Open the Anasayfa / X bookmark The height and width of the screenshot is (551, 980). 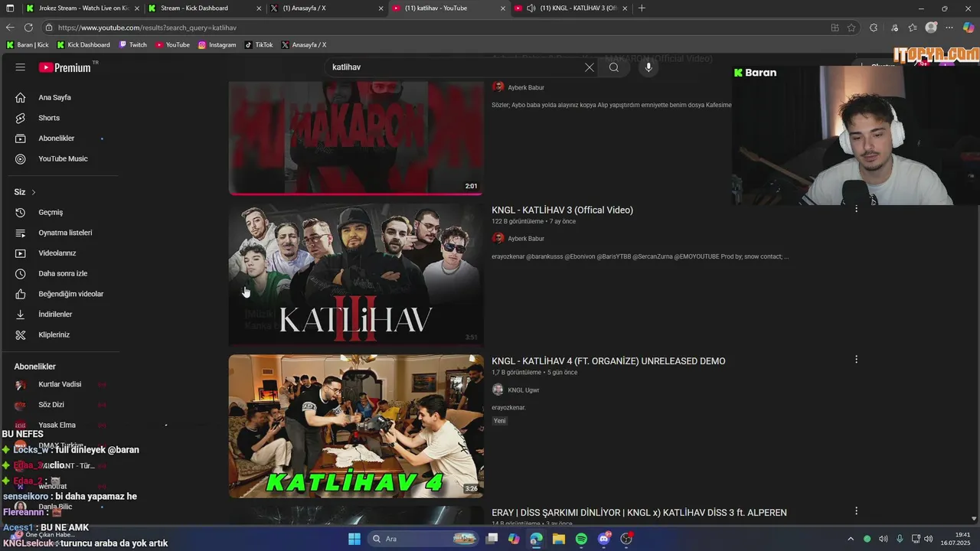(304, 44)
